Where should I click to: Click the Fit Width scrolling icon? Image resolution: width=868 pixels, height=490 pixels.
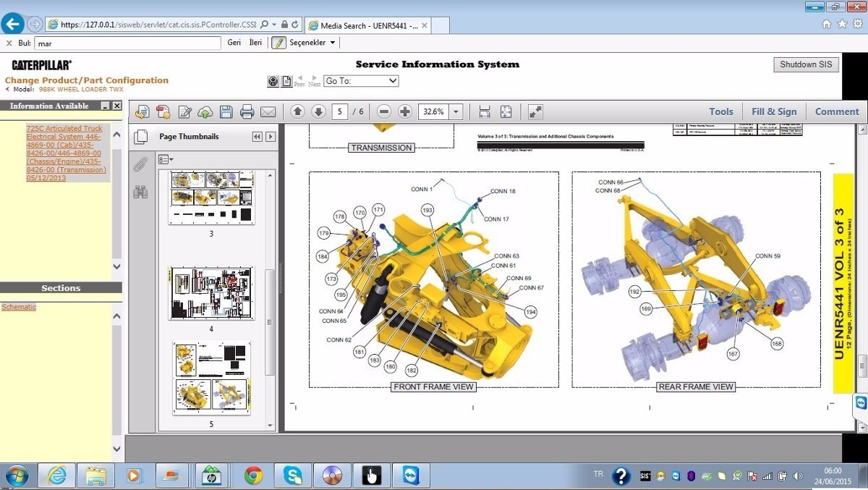coord(485,111)
